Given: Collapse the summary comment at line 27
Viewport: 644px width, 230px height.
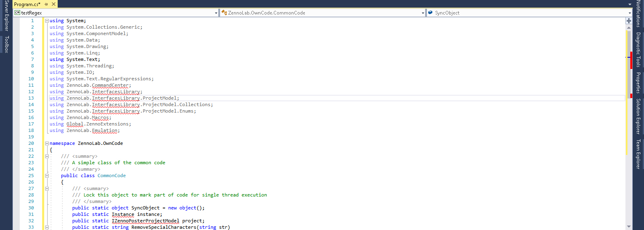Looking at the screenshot, I should tap(47, 188).
